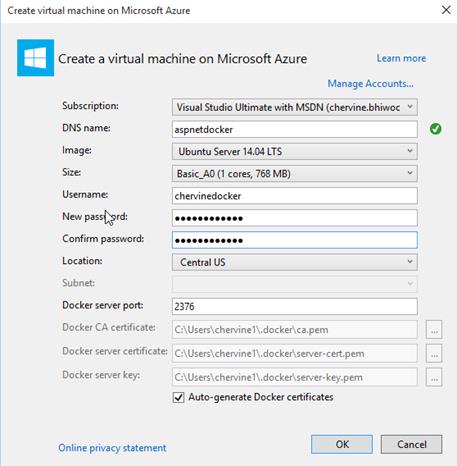Click the Windows Azure logo icon
This screenshot has height=466, width=457.
click(x=36, y=58)
